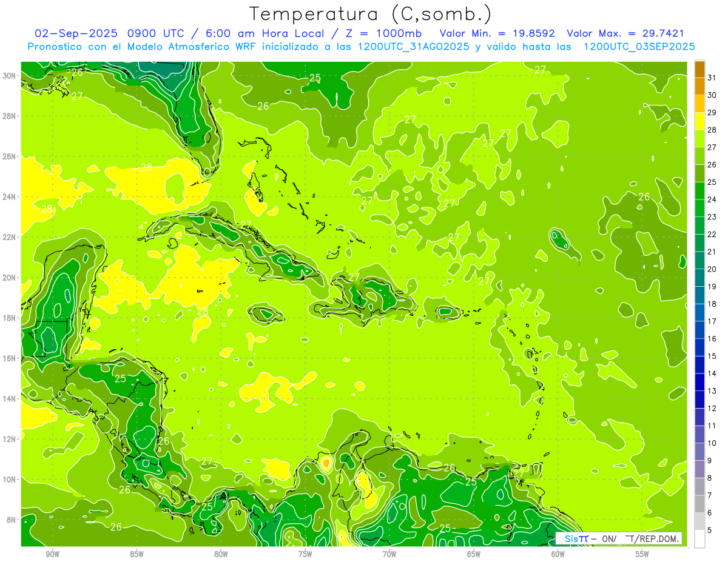
Task: Click "Pronóstico con el Modelo Atmósferico WRF" text
Action: (143, 47)
